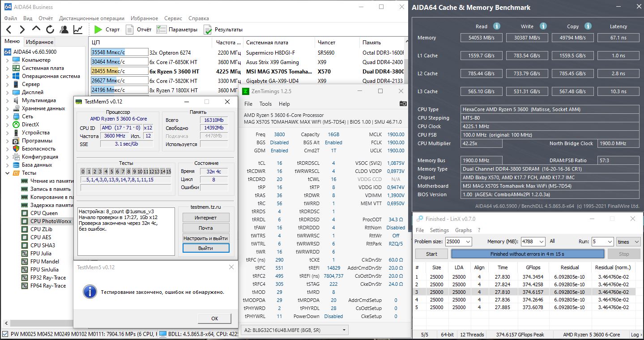
Task: Open the graph chart icon in AIDA64 toolbar
Action: point(78,30)
